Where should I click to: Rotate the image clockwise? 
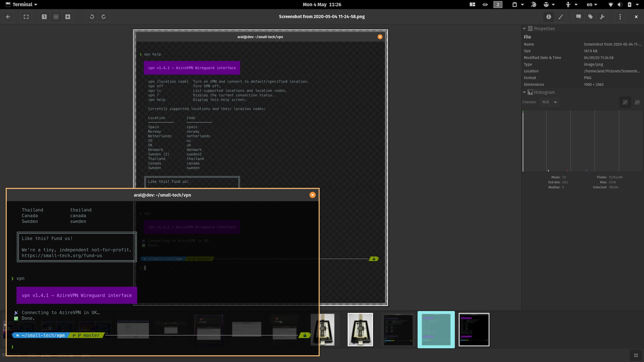104,16
